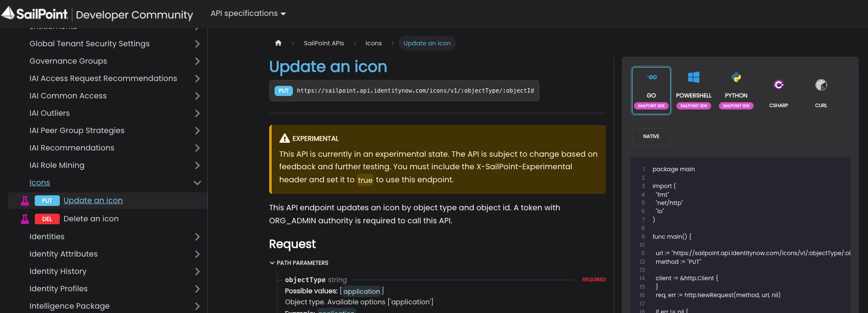Image resolution: width=868 pixels, height=313 pixels.
Task: Click the 'package main' code line
Action: coord(674,169)
